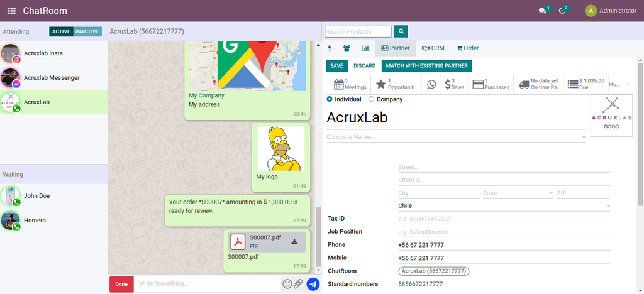Click the Street 2 input field
This screenshot has height=294, width=644.
(504, 180)
